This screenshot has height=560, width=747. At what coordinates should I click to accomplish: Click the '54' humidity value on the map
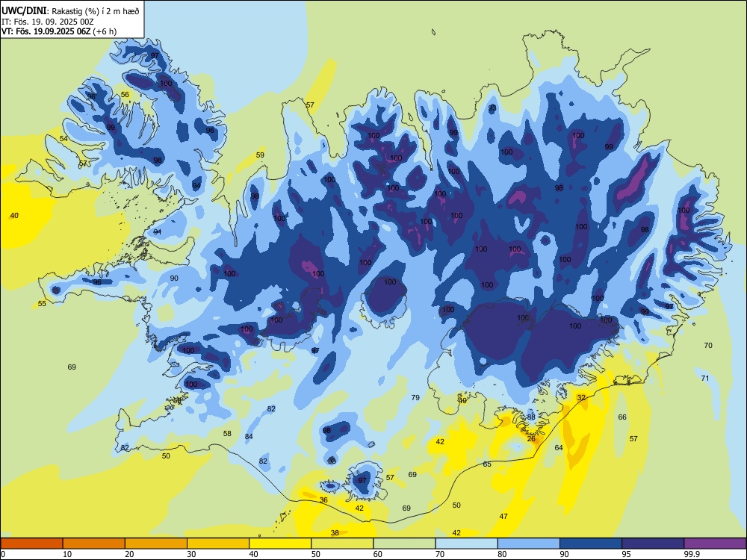(x=63, y=139)
